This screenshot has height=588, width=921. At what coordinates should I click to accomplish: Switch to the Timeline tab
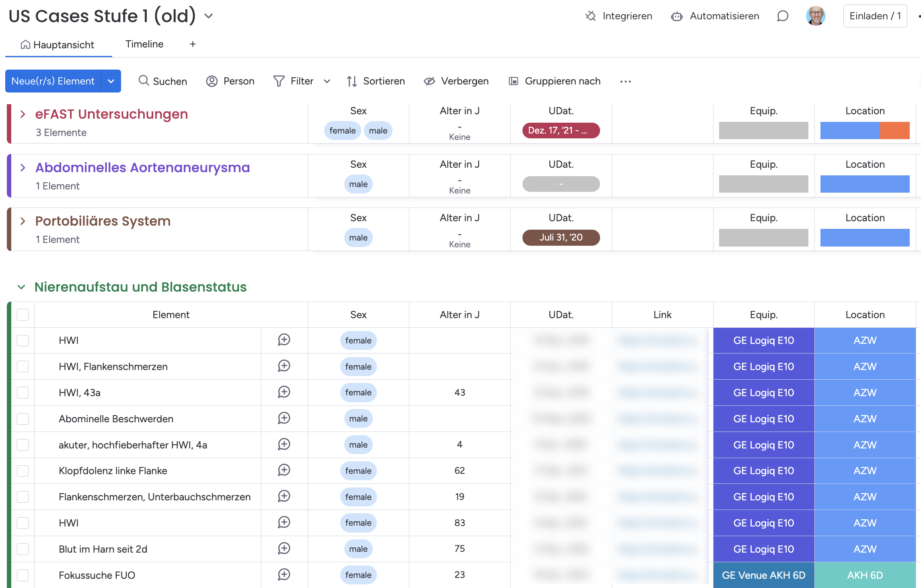(x=144, y=44)
